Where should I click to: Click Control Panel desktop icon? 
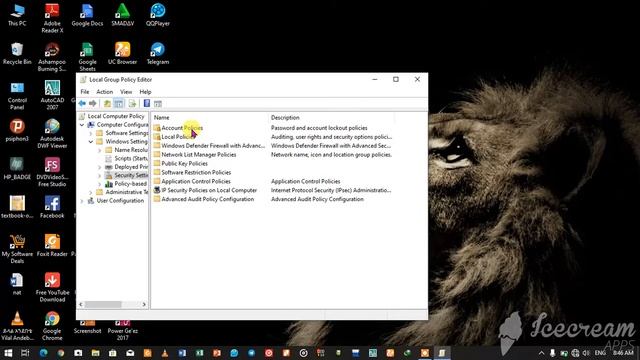17,95
